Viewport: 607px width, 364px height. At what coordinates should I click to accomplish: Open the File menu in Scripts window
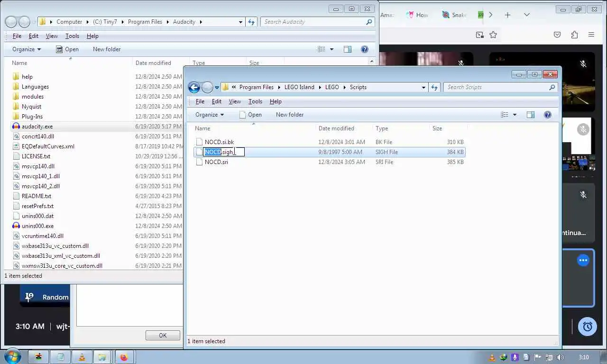tap(200, 101)
